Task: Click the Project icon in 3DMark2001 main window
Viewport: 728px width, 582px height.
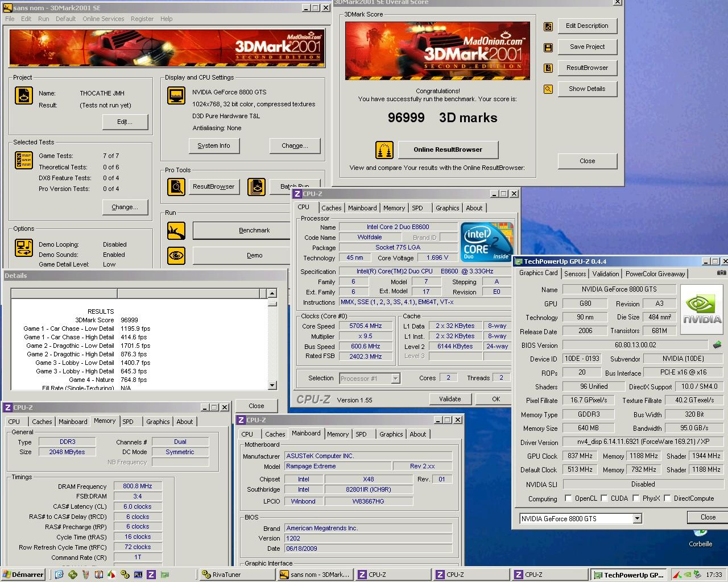Action: (x=23, y=95)
